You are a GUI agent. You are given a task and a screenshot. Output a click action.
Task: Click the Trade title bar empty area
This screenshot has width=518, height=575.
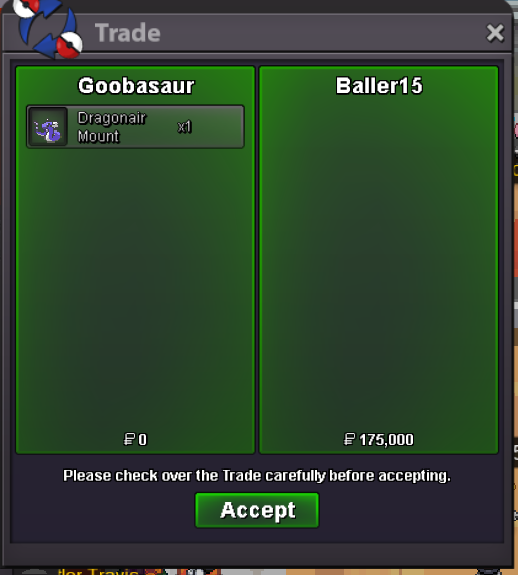[323, 33]
